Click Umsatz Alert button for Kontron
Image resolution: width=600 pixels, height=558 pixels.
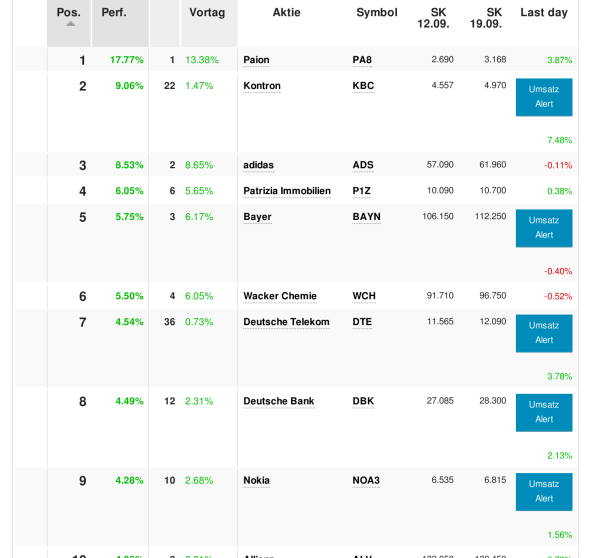(544, 97)
